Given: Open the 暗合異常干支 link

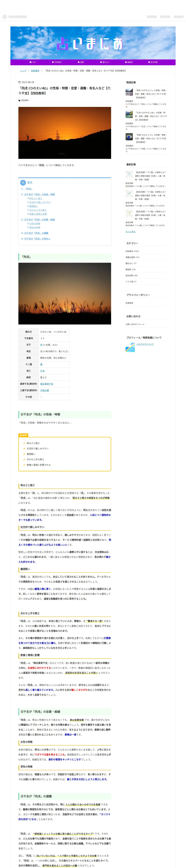Looking at the screenshot, I should point(47,384).
